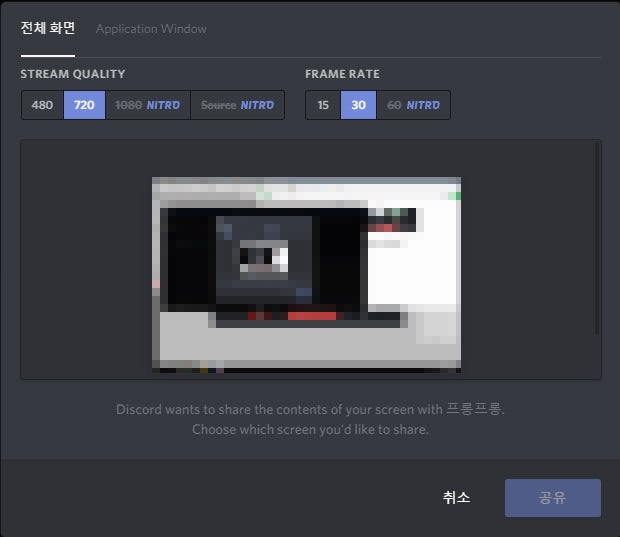Set frame rate to 15
620x537 pixels.
(323, 105)
